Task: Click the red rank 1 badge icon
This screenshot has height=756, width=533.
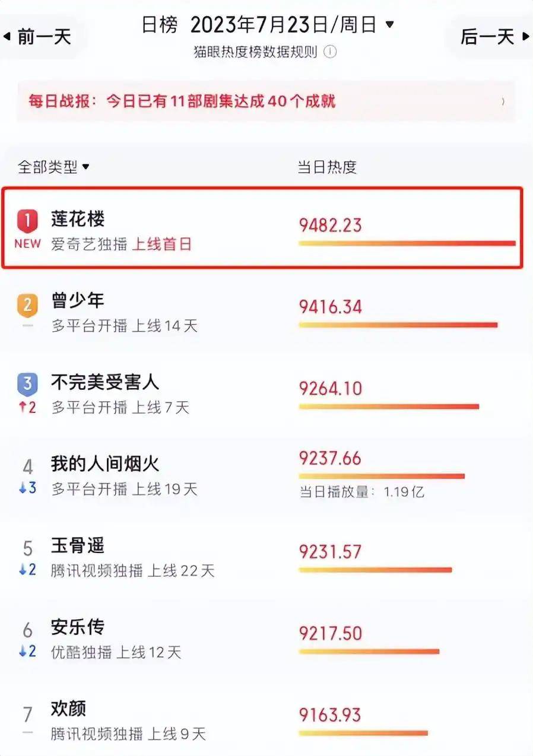Action: tap(27, 221)
